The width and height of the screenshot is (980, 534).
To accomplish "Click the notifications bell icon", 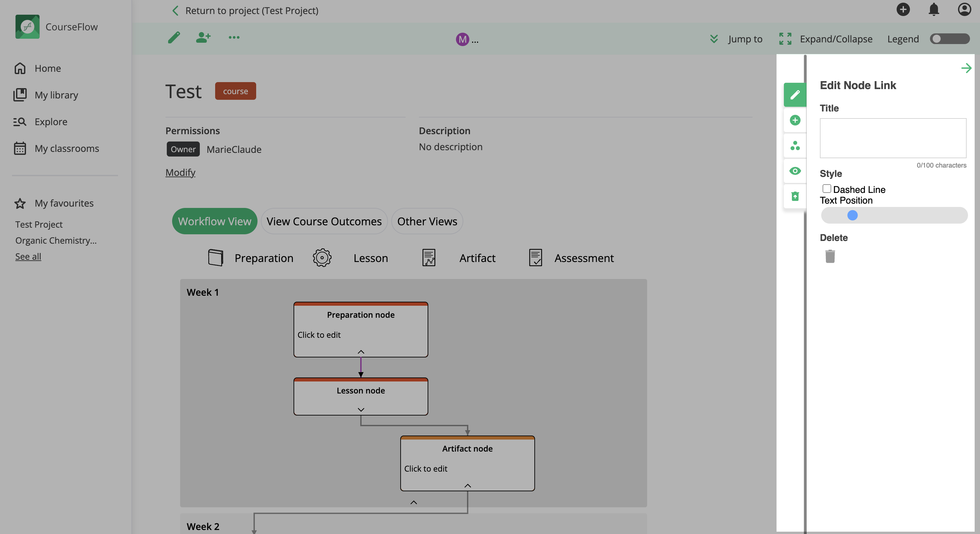I will [934, 9].
